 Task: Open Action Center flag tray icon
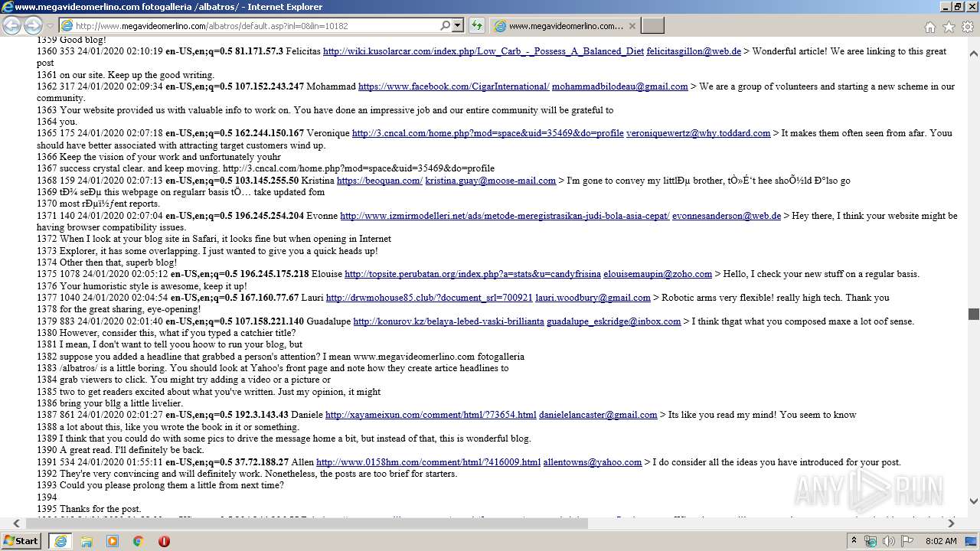tap(906, 541)
